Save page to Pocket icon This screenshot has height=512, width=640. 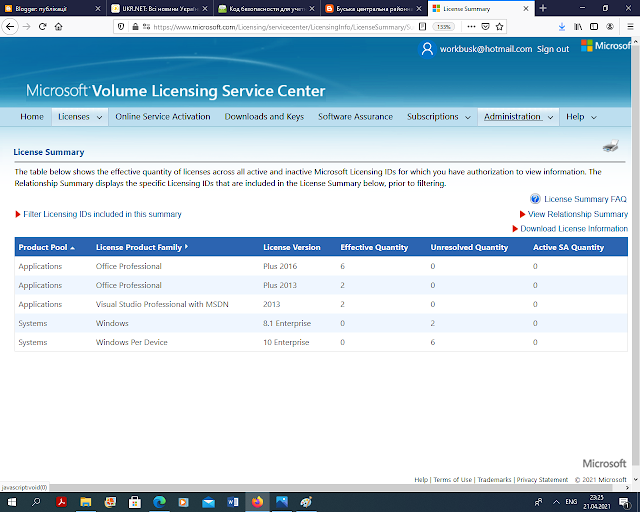[485, 27]
